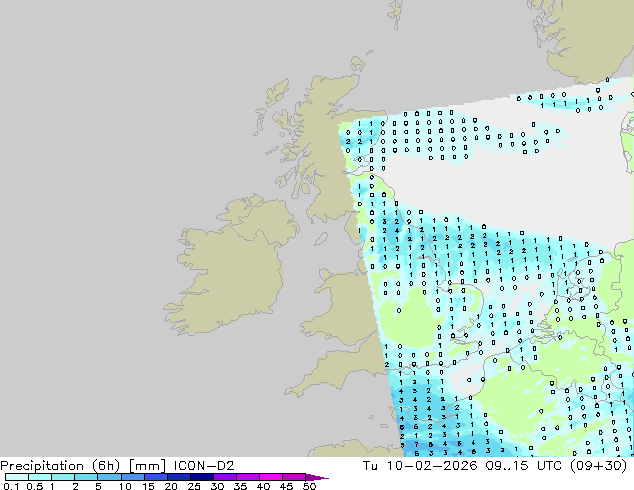The image size is (634, 490).
Task: Click the '(09+30)' forecast offset label
Action: pyautogui.click(x=598, y=465)
